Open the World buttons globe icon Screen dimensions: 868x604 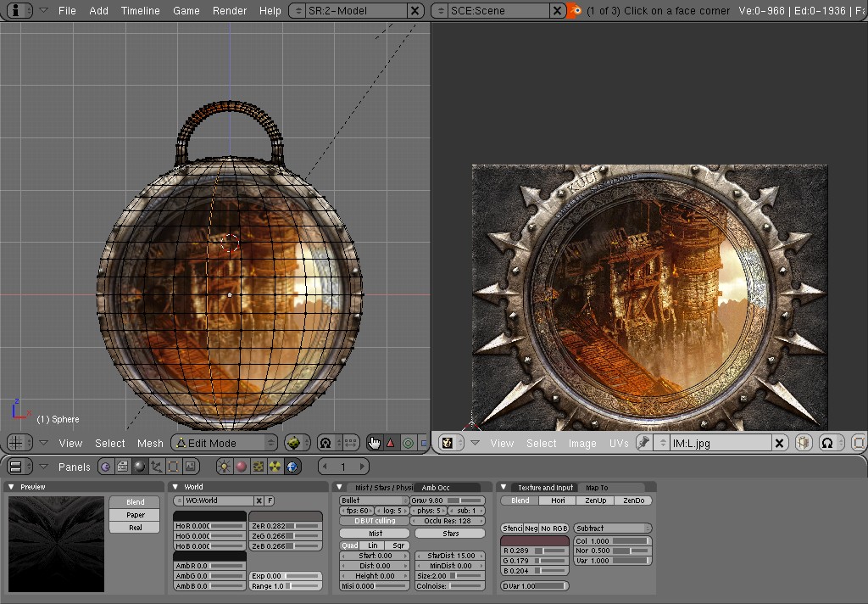click(292, 467)
